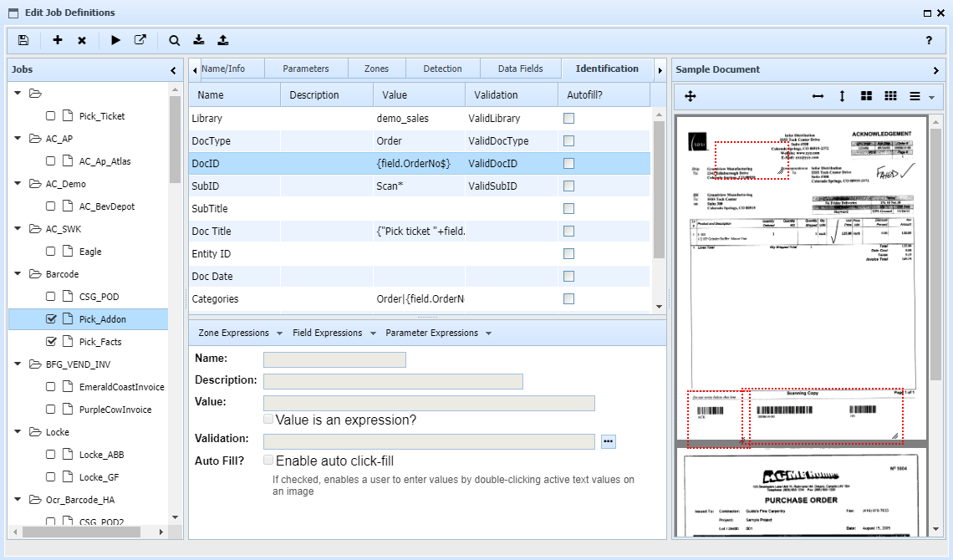
Task: Open the Field Expressions dropdown
Action: click(x=334, y=333)
